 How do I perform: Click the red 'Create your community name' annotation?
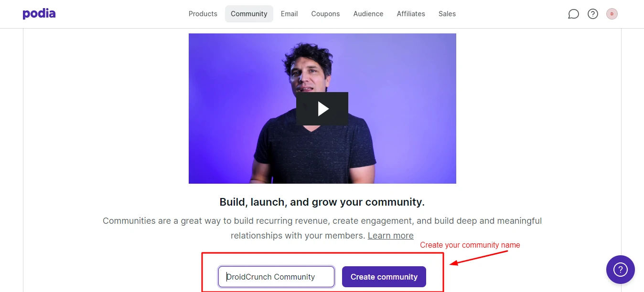(x=470, y=245)
